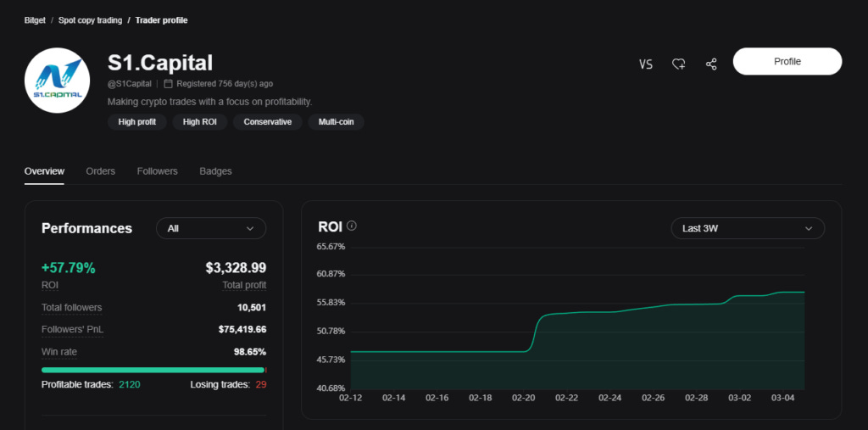Click the Followers' PnL label

[73, 330]
